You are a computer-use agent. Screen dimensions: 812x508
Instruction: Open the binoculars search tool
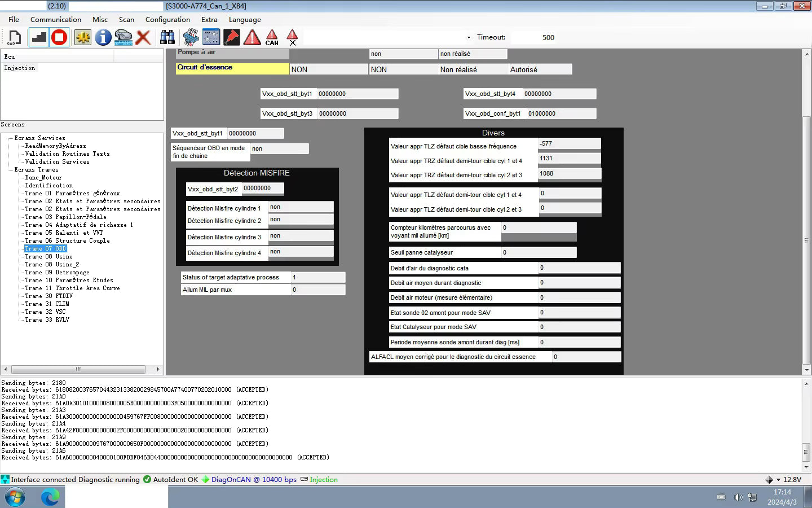(167, 38)
